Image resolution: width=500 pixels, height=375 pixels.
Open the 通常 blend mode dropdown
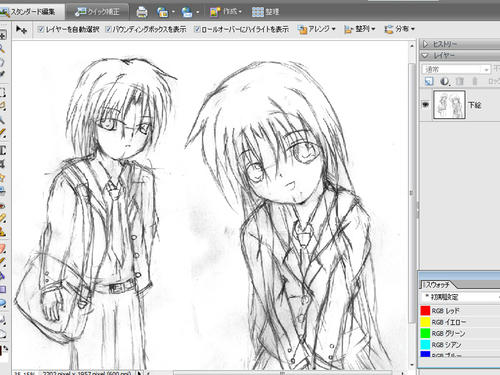coord(456,69)
